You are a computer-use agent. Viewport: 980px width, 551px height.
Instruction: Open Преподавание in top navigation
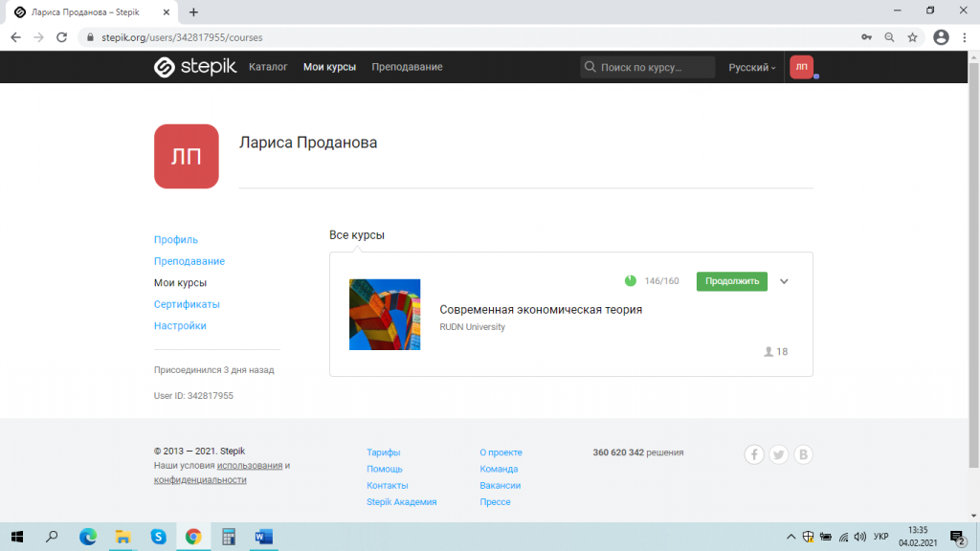tap(407, 67)
